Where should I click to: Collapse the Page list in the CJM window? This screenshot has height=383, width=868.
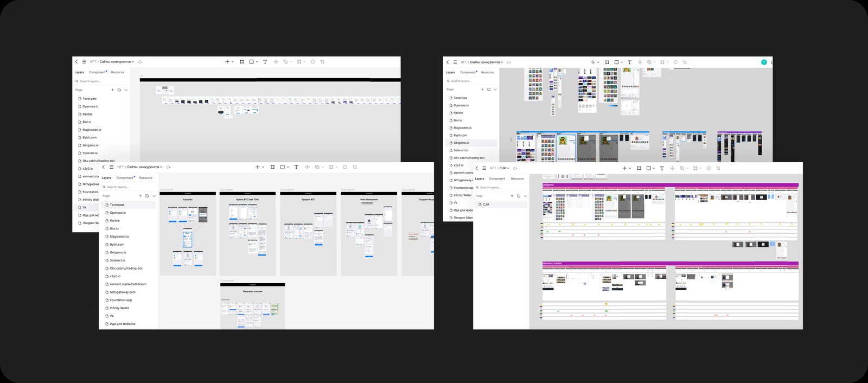525,196
